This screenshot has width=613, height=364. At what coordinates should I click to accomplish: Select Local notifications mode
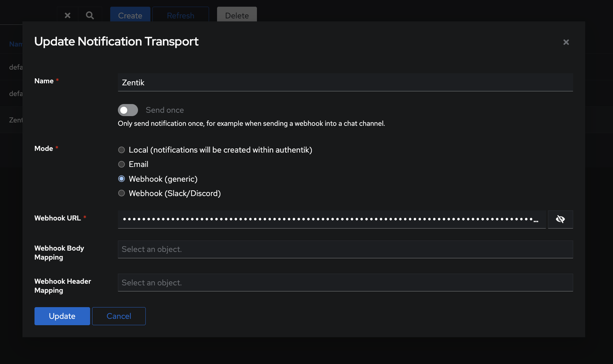point(122,150)
